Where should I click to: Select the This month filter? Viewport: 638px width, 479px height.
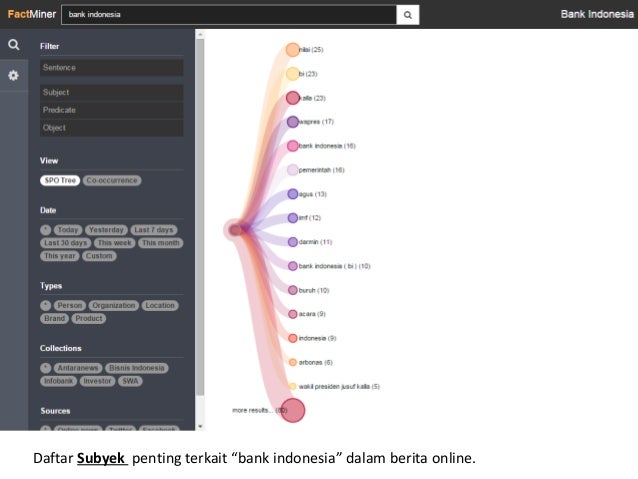[161, 243]
